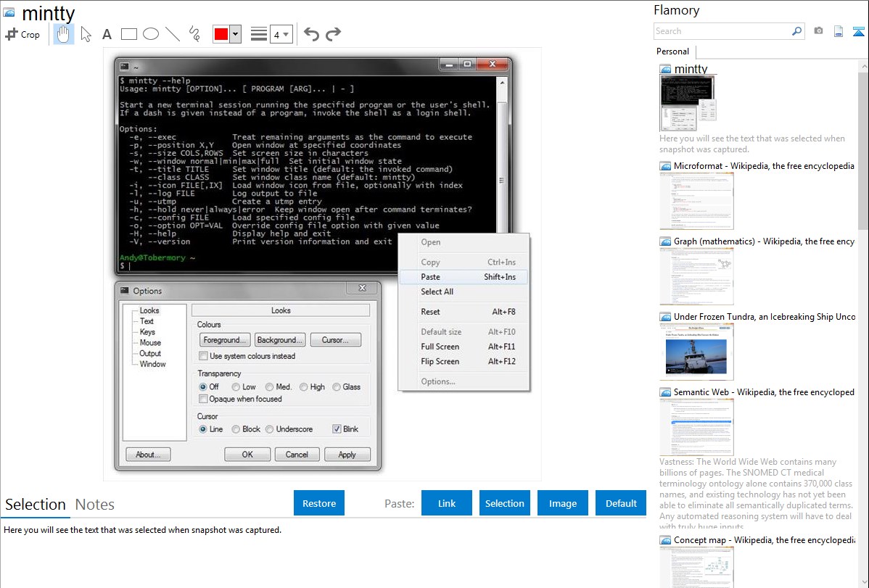Image resolution: width=869 pixels, height=588 pixels.
Task: Click the Foreground... colour button
Action: point(224,340)
